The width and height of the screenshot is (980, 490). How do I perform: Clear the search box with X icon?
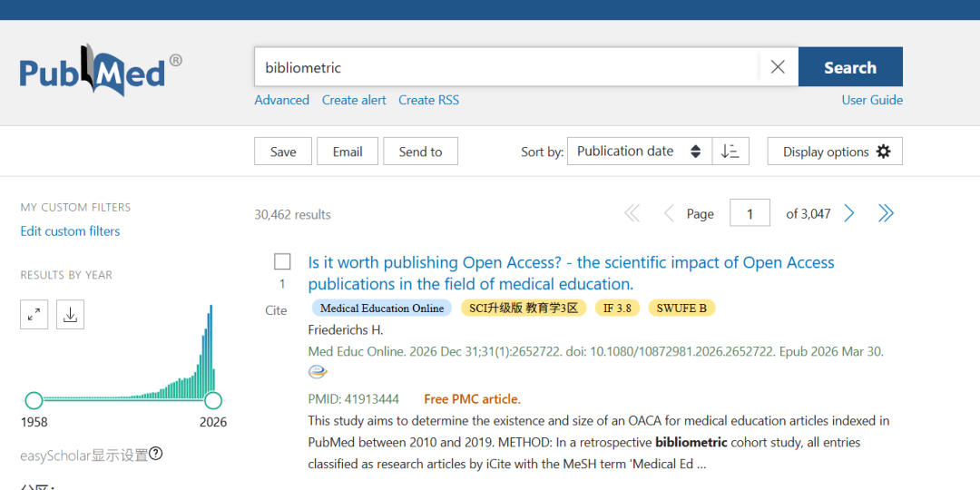(x=779, y=67)
